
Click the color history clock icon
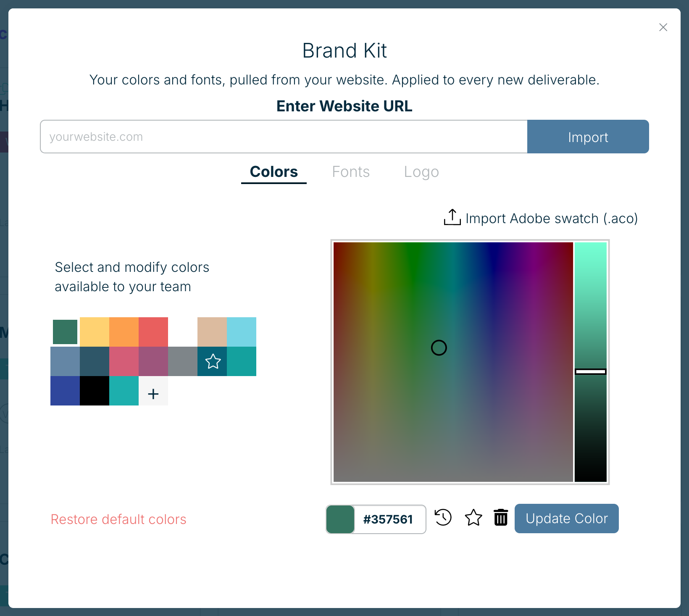click(x=443, y=518)
